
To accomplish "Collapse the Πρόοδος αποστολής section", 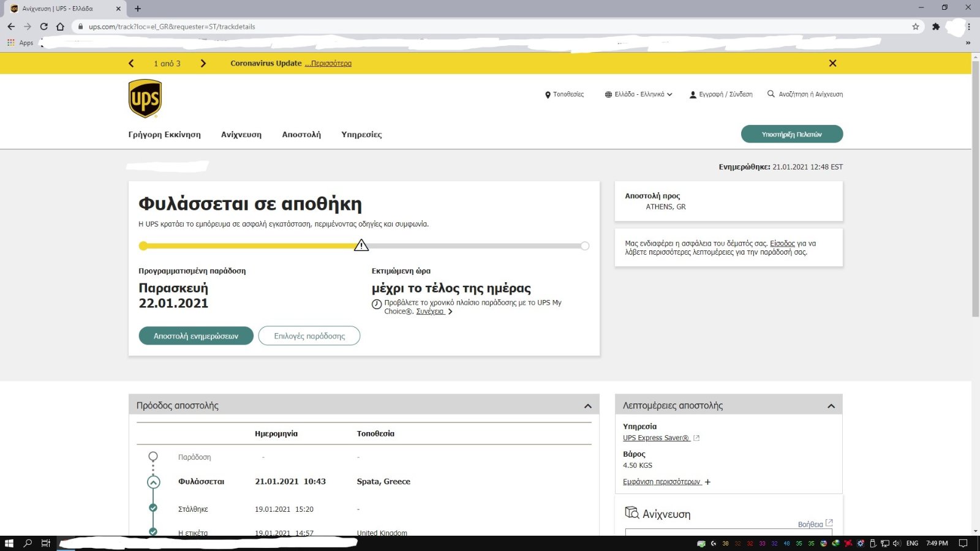I will [x=588, y=406].
